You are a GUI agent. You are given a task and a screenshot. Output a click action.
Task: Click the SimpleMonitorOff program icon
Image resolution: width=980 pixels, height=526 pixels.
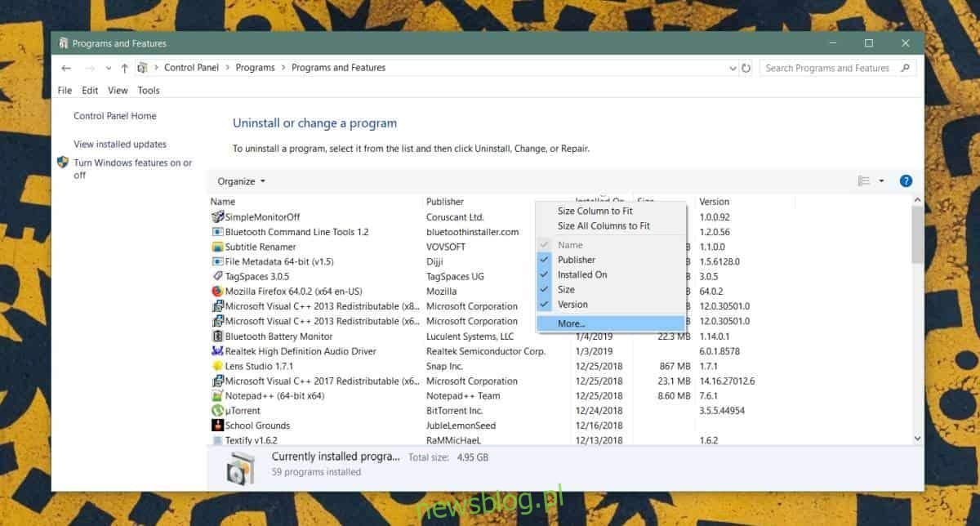(216, 217)
